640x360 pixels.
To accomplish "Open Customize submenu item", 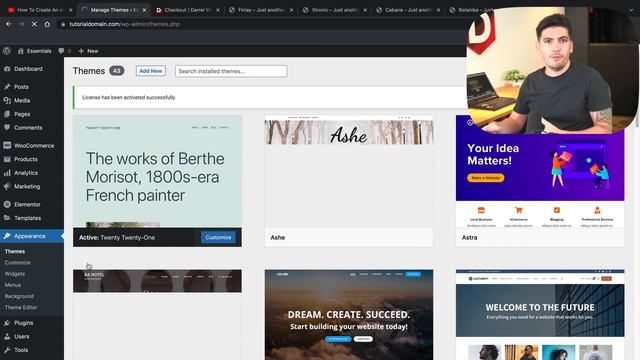I will (18, 263).
